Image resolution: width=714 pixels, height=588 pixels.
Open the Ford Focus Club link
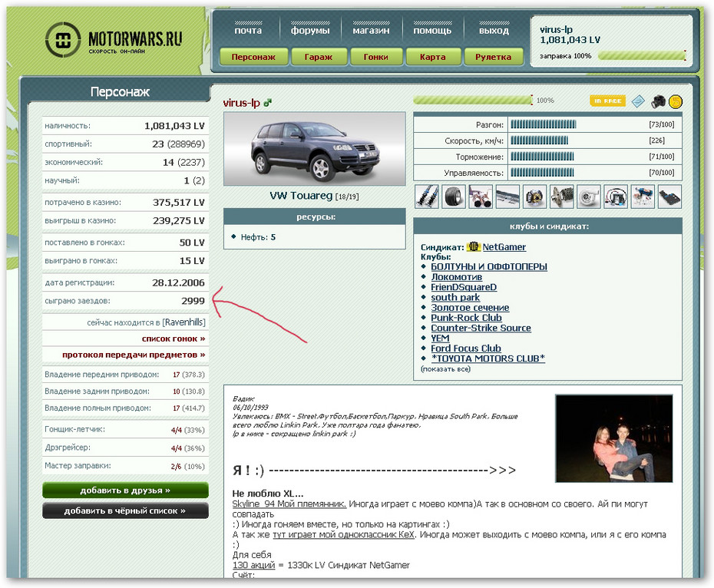(466, 348)
